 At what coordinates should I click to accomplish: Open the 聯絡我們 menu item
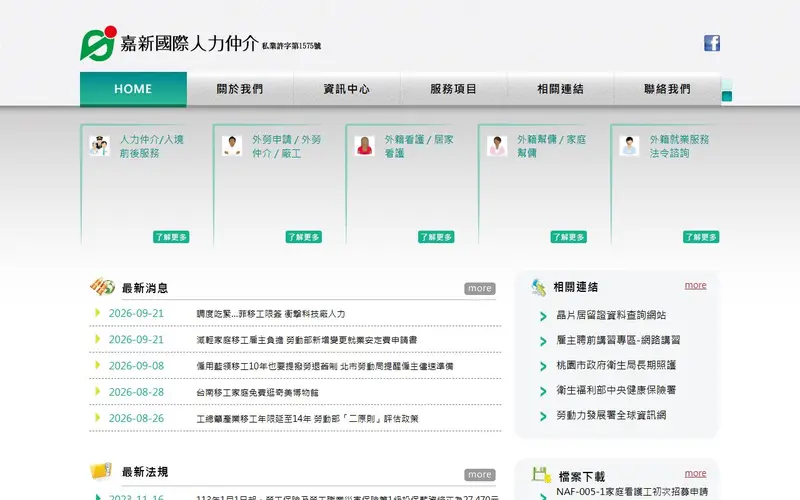tap(667, 89)
